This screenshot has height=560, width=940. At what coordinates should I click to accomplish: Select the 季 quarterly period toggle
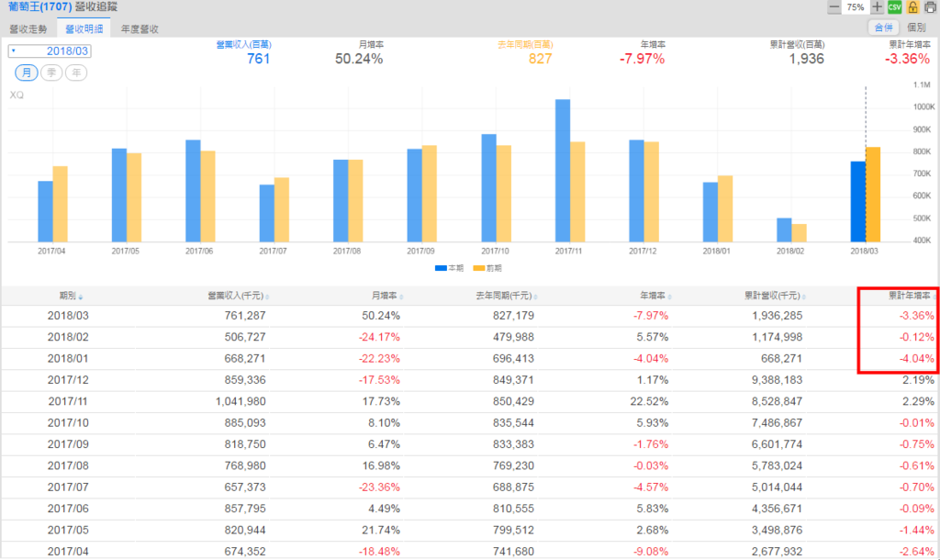click(x=51, y=73)
